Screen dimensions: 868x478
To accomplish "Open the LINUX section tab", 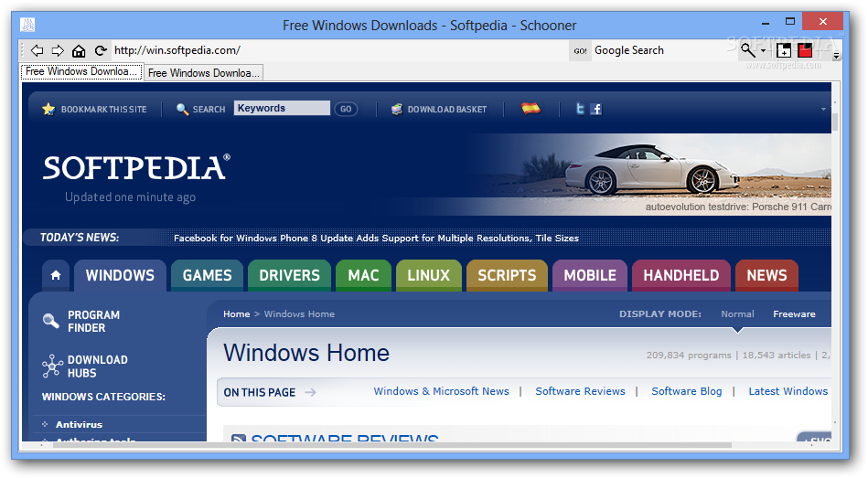I will (x=428, y=275).
